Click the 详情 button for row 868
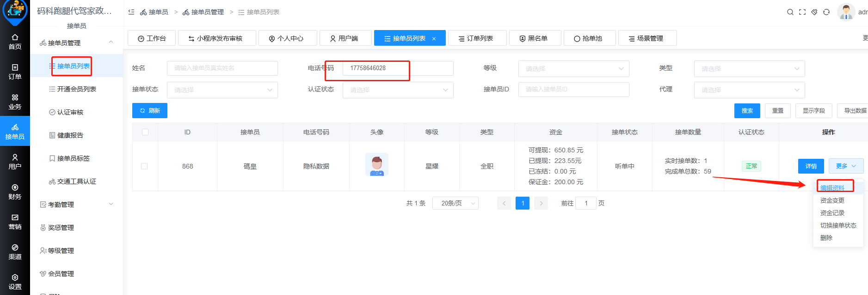Image resolution: width=868 pixels, height=295 pixels. 811,166
